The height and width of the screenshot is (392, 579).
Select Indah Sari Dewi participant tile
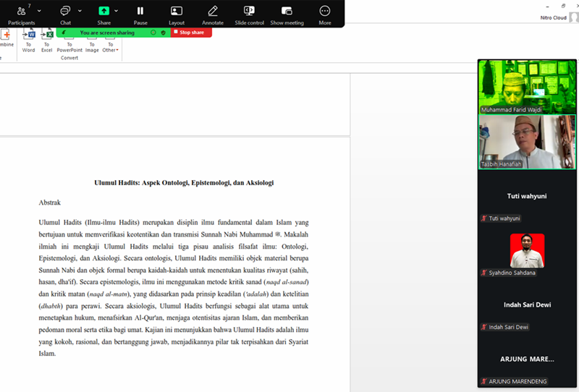pos(527,305)
